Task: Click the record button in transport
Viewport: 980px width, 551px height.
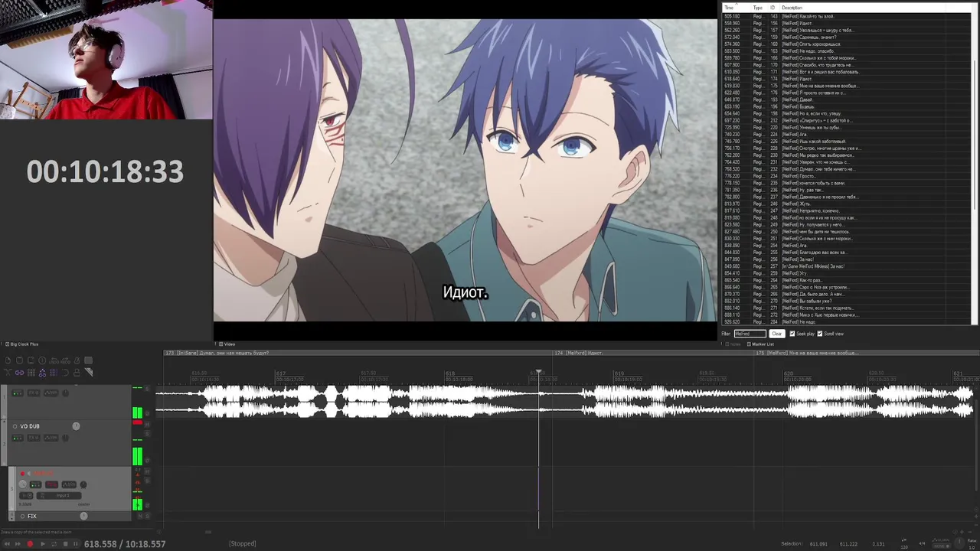Action: (x=30, y=544)
